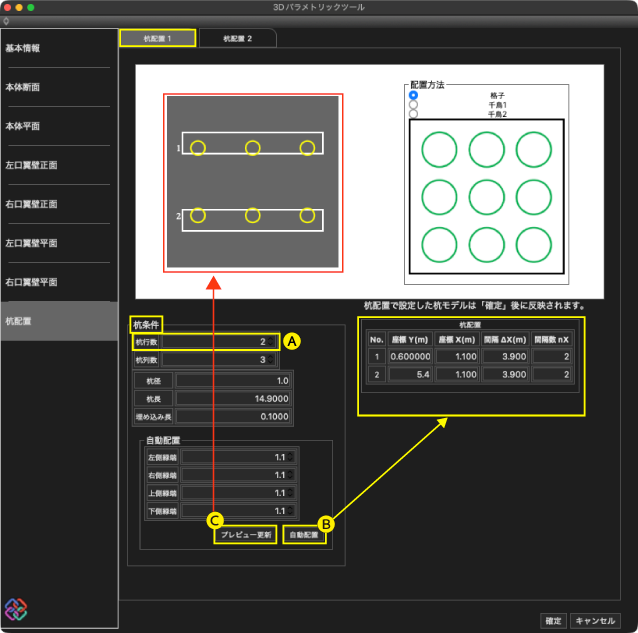This screenshot has width=638, height=633.
Task: Click the 確定 button
Action: coord(553,621)
